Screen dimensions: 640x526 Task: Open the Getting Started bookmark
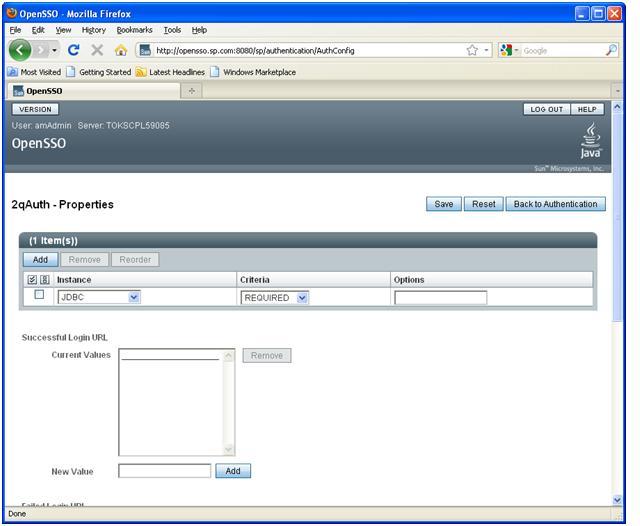[98, 72]
